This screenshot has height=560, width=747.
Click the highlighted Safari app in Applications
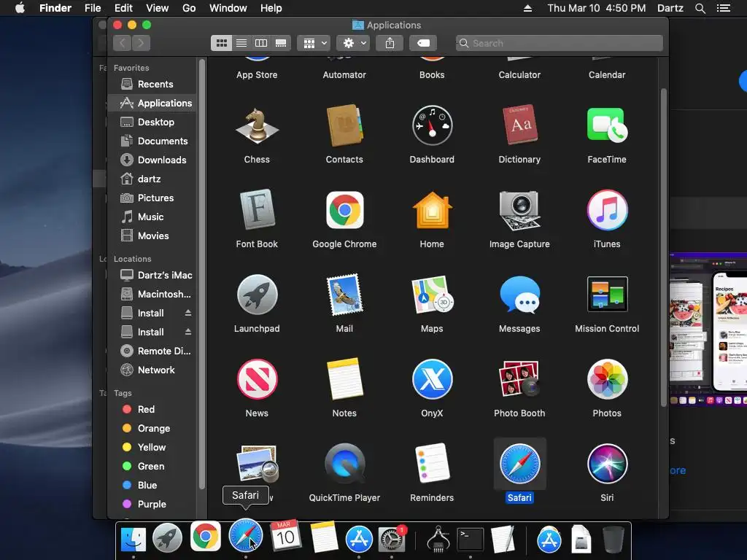[x=519, y=464]
